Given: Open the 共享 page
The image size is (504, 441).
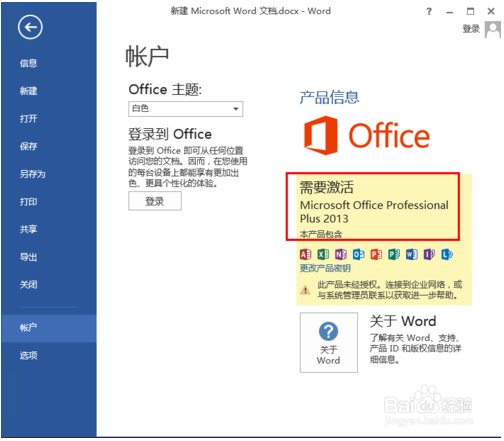Looking at the screenshot, I should (x=28, y=229).
